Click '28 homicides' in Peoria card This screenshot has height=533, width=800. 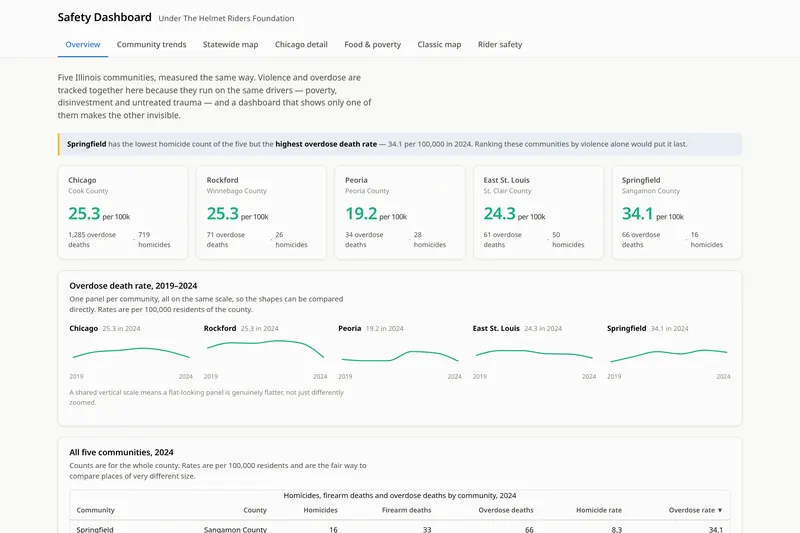pyautogui.click(x=430, y=240)
